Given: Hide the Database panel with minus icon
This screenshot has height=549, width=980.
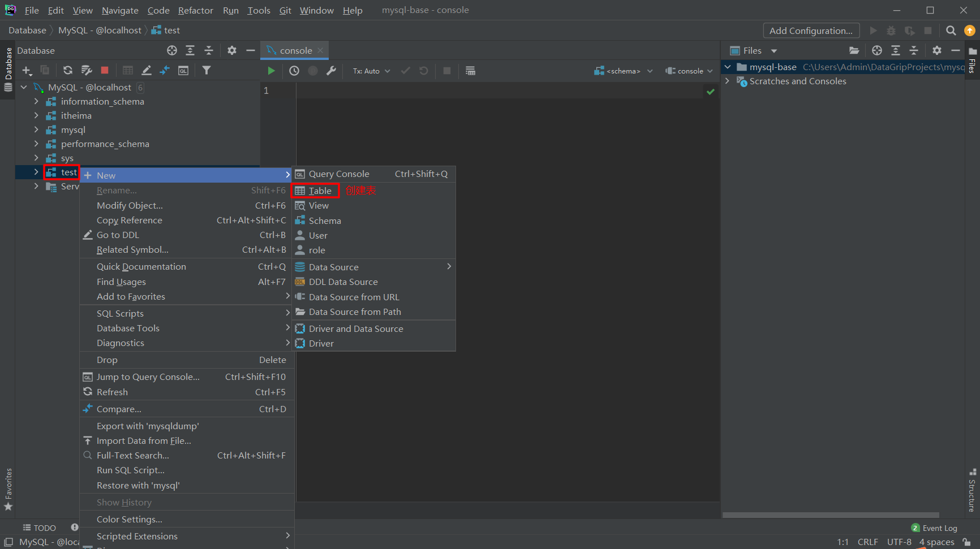Looking at the screenshot, I should [251, 50].
